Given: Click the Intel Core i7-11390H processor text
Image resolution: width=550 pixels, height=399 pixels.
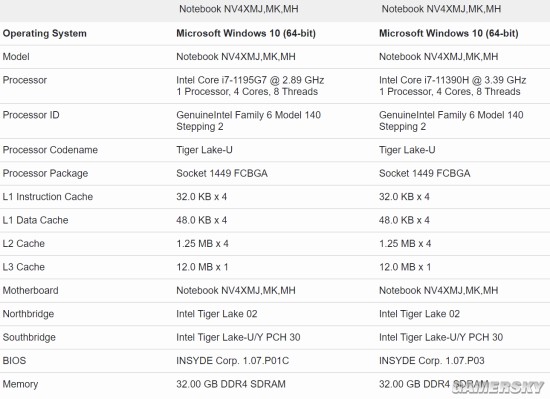Looking at the screenshot, I should click(x=452, y=80).
